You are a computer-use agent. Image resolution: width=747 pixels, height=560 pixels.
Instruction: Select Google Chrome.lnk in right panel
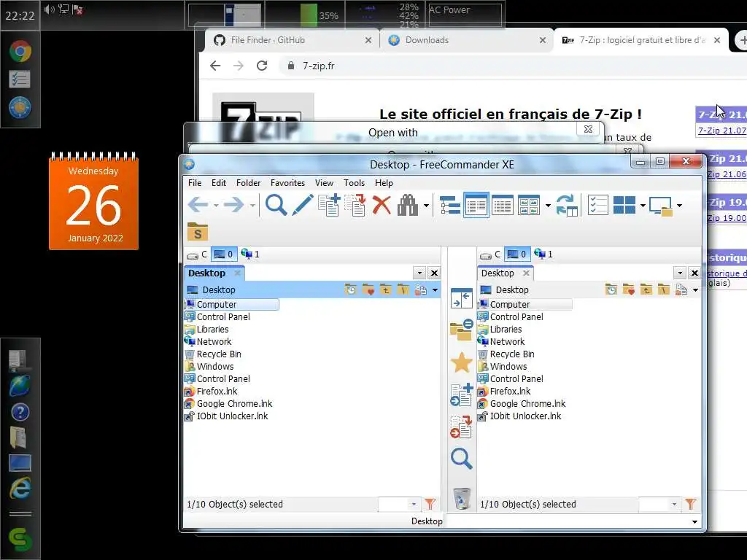coord(527,404)
